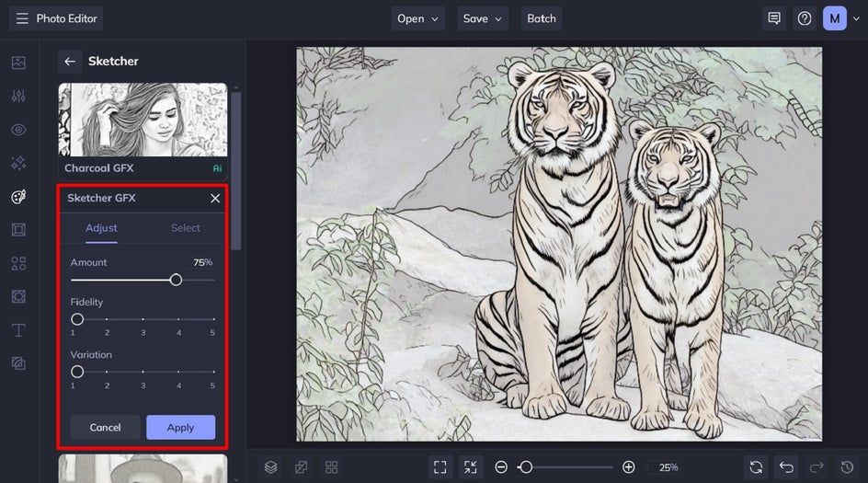Click the Frames sidebar icon

(x=18, y=230)
